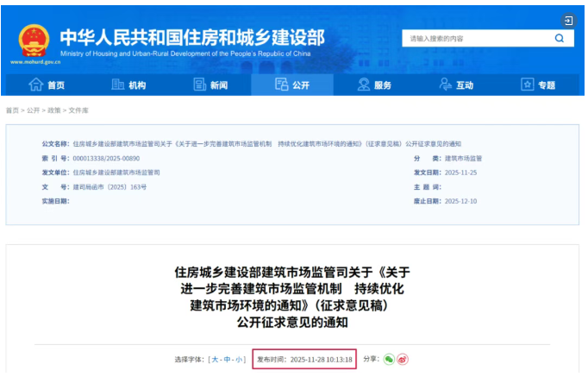588x383 pixels.
Task: Click the issuing unit 住房城乡建设部建筑市场监管司
Action: coord(116,173)
